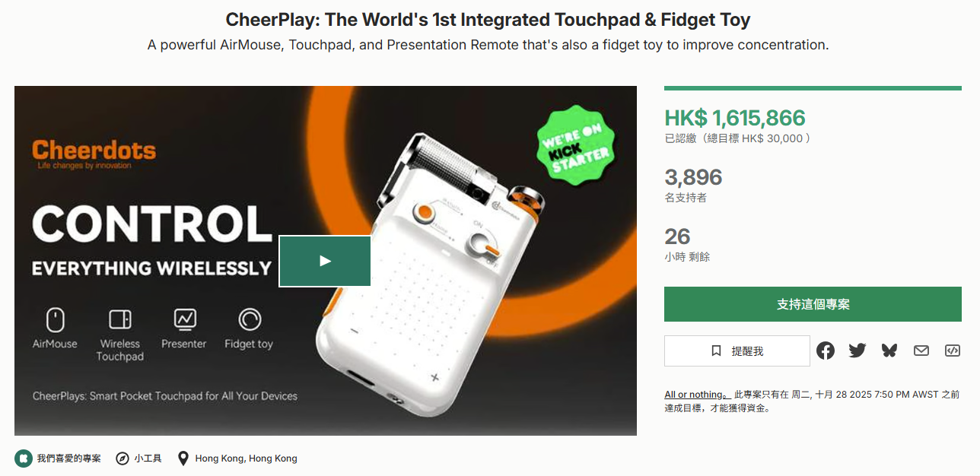980x476 pixels.
Task: Open the embed code icon
Action: pyautogui.click(x=952, y=351)
